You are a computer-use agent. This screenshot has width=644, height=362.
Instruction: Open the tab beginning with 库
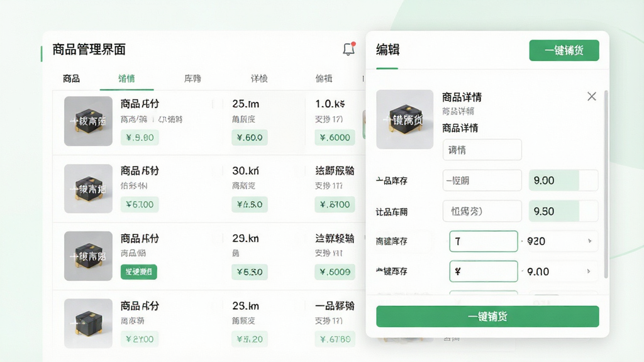click(x=192, y=79)
